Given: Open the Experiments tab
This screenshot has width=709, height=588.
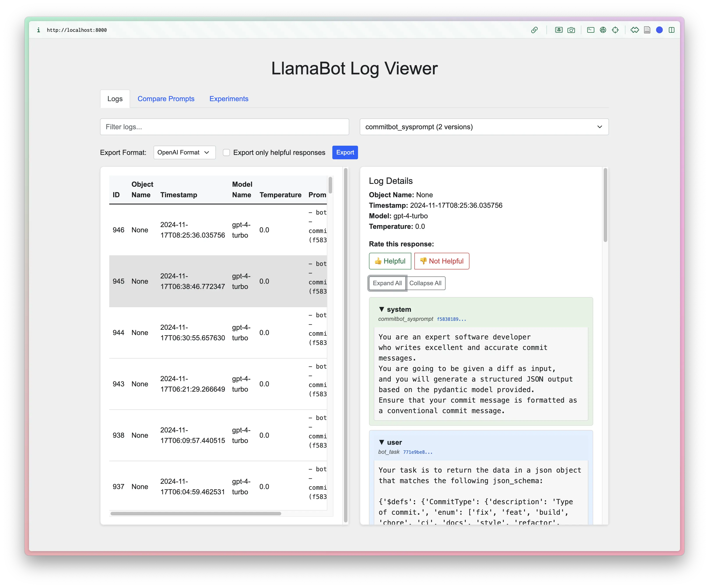Looking at the screenshot, I should (229, 99).
